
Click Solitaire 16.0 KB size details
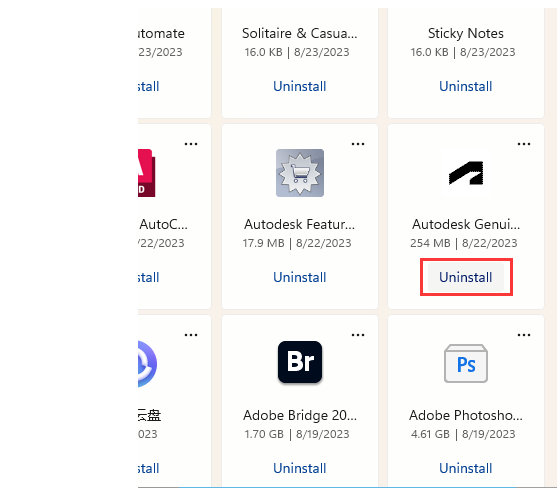coord(297,52)
